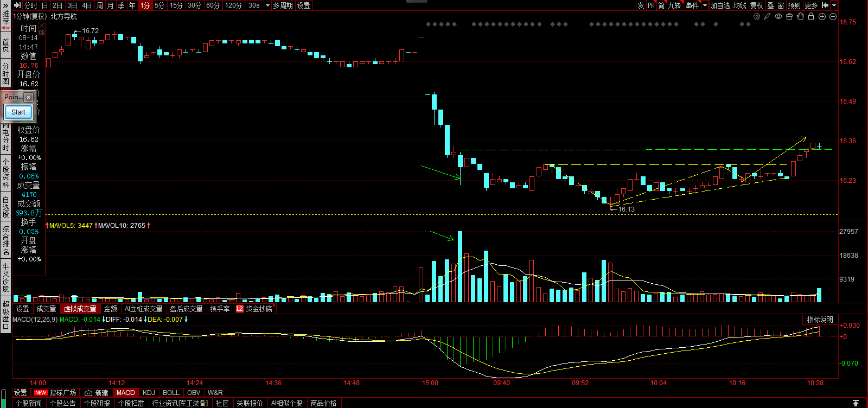Open top toolbar 设置 button
868x408 pixels.
click(304, 5)
